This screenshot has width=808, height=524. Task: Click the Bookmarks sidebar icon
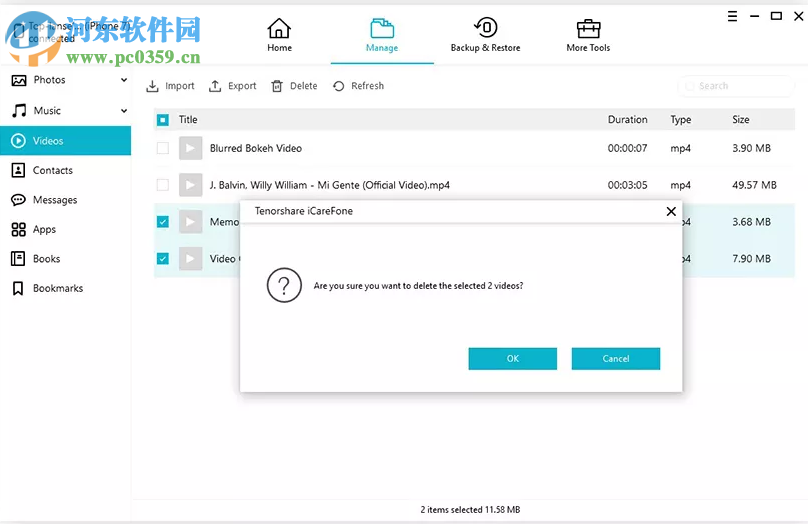(x=18, y=288)
